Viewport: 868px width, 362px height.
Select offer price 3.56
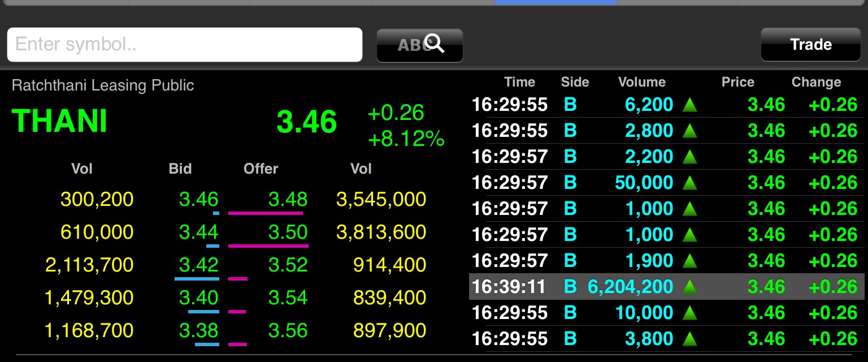[288, 330]
